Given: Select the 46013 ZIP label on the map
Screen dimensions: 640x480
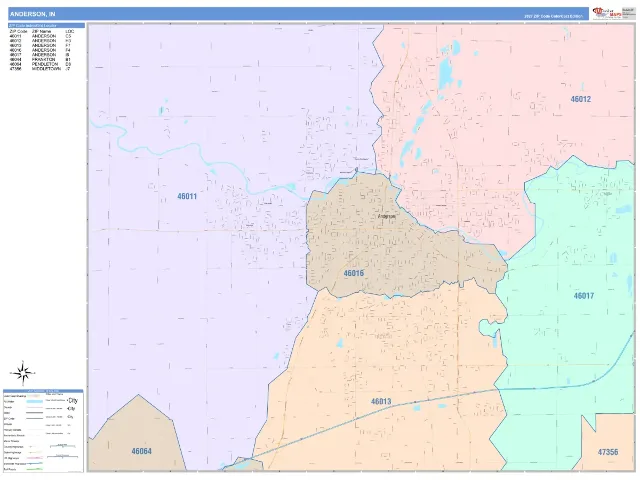Looking at the screenshot, I should [x=381, y=402].
